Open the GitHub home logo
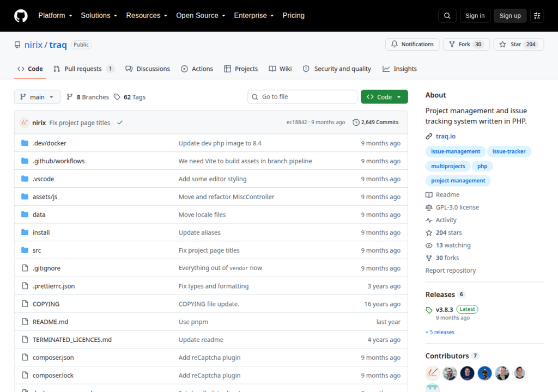This screenshot has height=392, width=558. 21,16
